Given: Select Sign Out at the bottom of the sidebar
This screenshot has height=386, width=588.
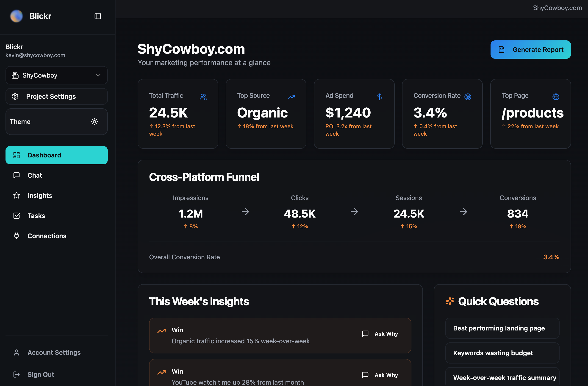Looking at the screenshot, I should pyautogui.click(x=41, y=374).
